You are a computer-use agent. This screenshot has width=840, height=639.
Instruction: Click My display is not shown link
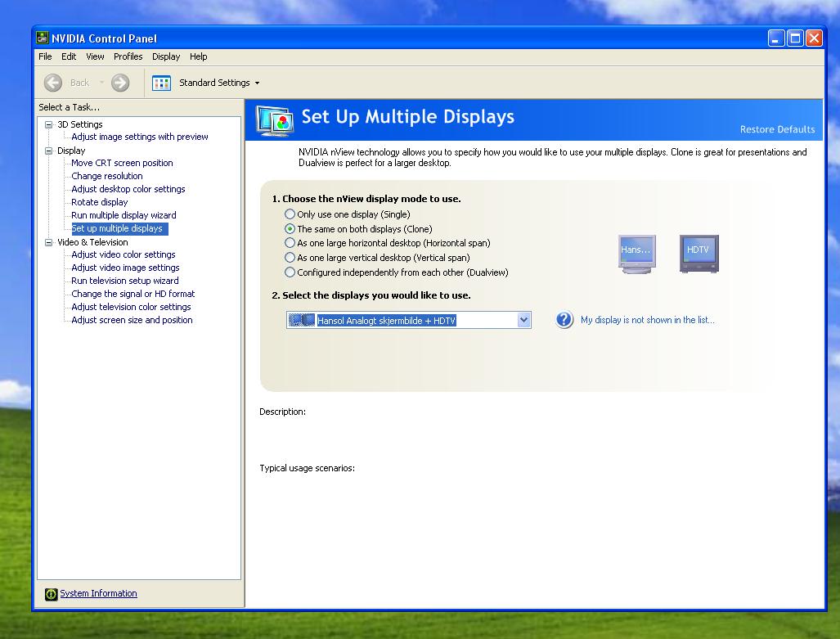coord(648,320)
